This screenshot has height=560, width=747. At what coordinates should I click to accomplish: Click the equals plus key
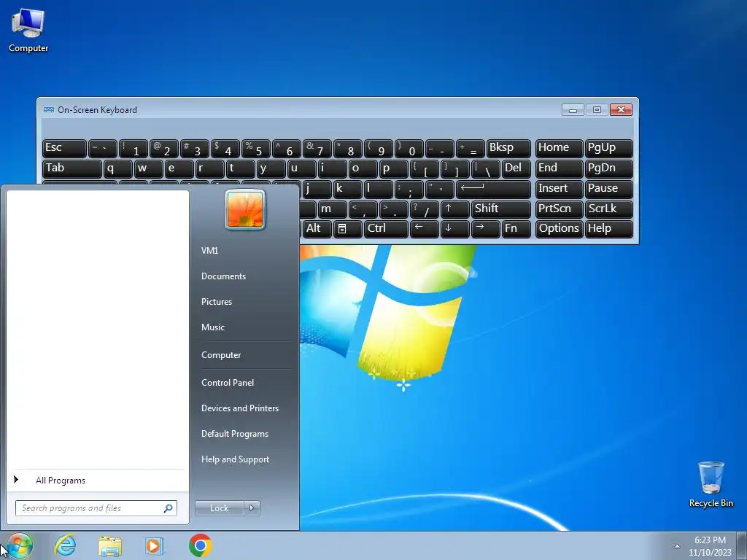pos(471,148)
